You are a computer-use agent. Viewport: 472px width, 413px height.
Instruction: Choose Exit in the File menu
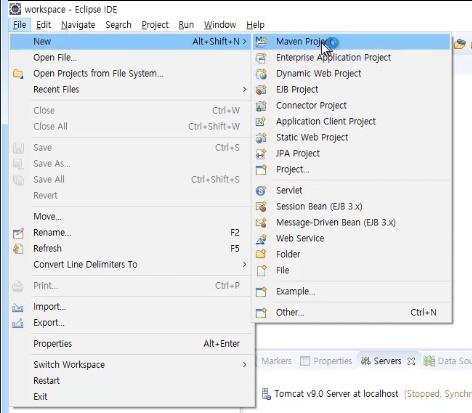click(x=130, y=397)
